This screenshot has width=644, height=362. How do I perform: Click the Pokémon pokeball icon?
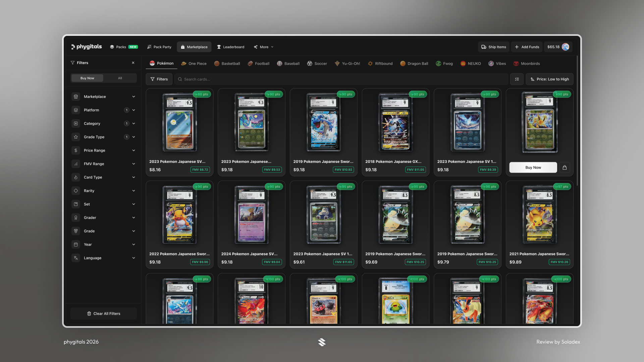point(152,63)
